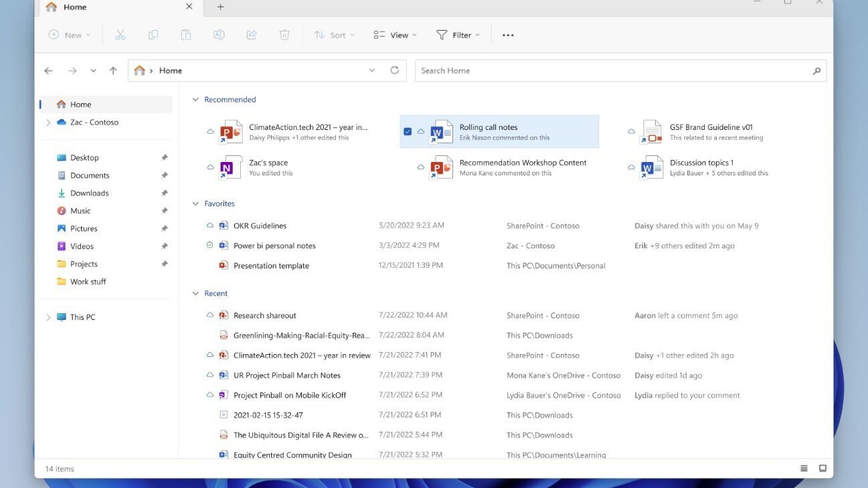The height and width of the screenshot is (488, 868).
Task: Click the Cut scissors icon in toolbar
Action: [x=120, y=35]
